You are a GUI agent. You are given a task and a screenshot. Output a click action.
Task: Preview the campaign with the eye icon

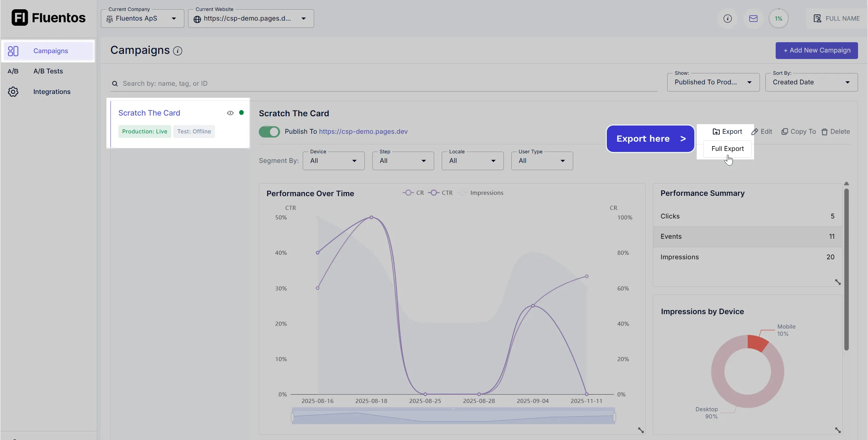click(x=230, y=112)
